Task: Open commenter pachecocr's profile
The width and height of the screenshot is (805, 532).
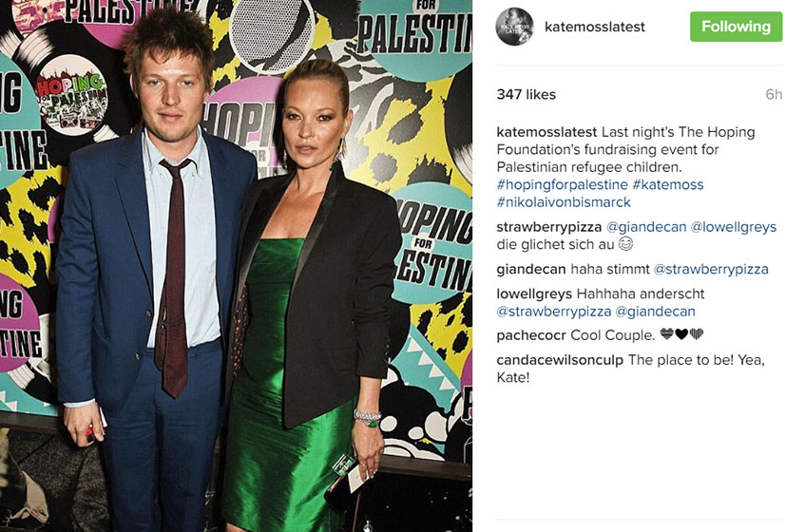Action: click(531, 335)
